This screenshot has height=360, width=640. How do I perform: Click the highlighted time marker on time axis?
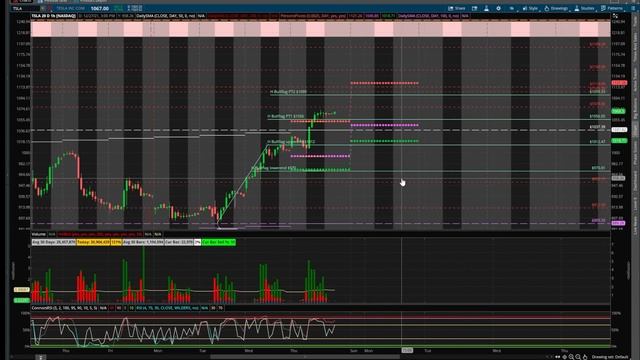[407, 350]
